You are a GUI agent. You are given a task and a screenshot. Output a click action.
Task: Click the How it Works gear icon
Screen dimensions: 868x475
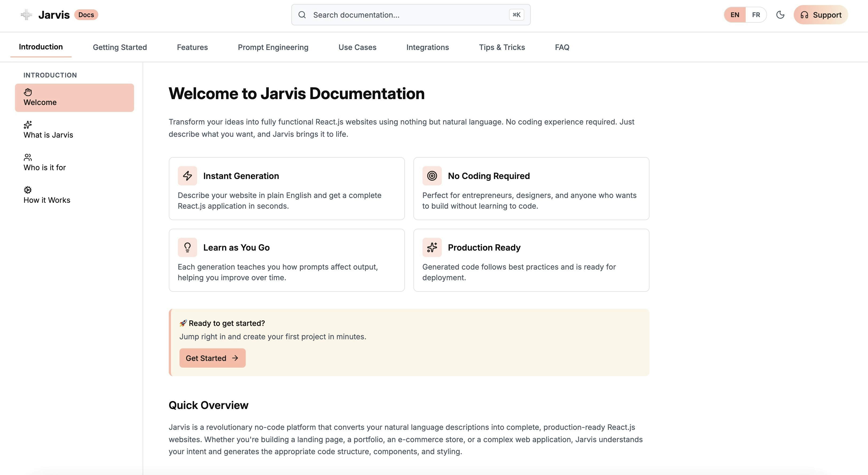[x=28, y=190]
